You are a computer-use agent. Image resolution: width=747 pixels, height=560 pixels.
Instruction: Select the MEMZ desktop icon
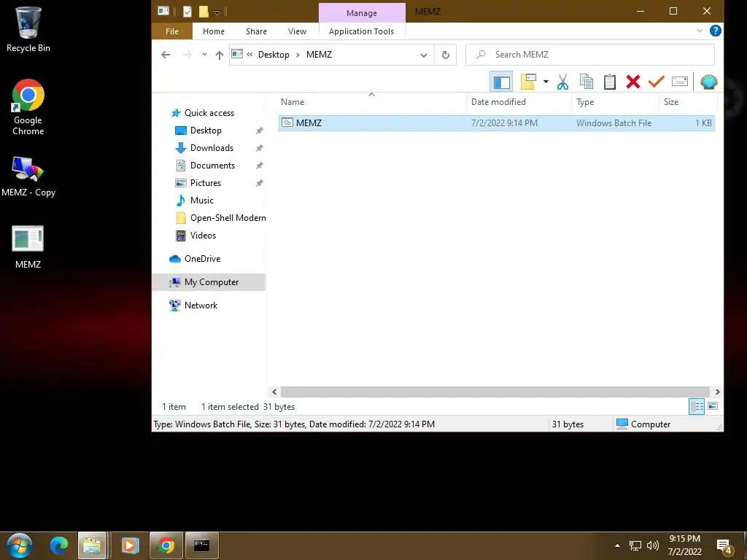(28, 248)
